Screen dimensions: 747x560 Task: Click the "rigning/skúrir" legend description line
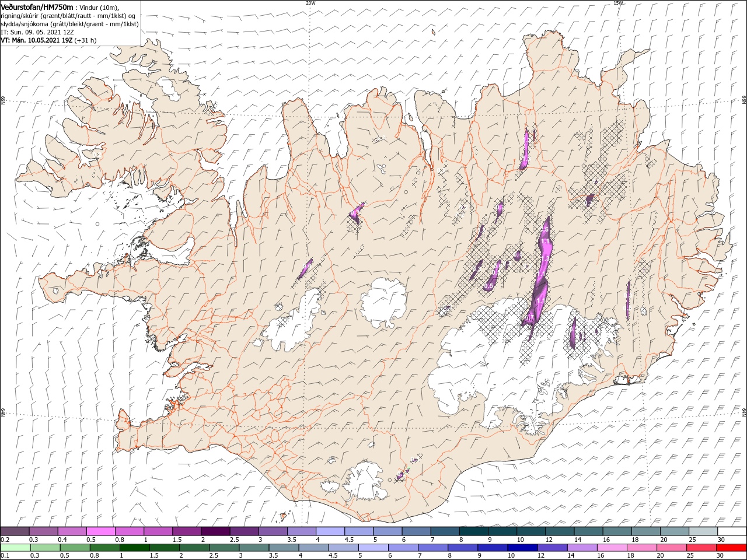68,16
